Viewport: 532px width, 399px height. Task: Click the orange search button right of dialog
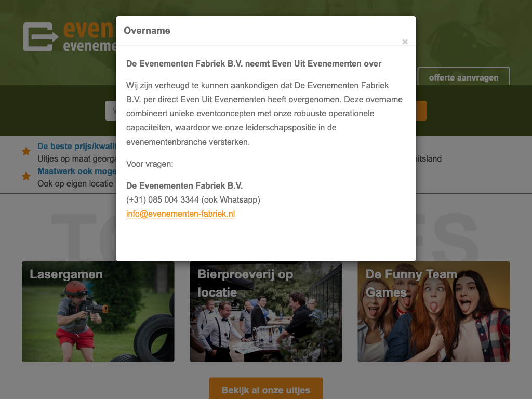click(421, 111)
